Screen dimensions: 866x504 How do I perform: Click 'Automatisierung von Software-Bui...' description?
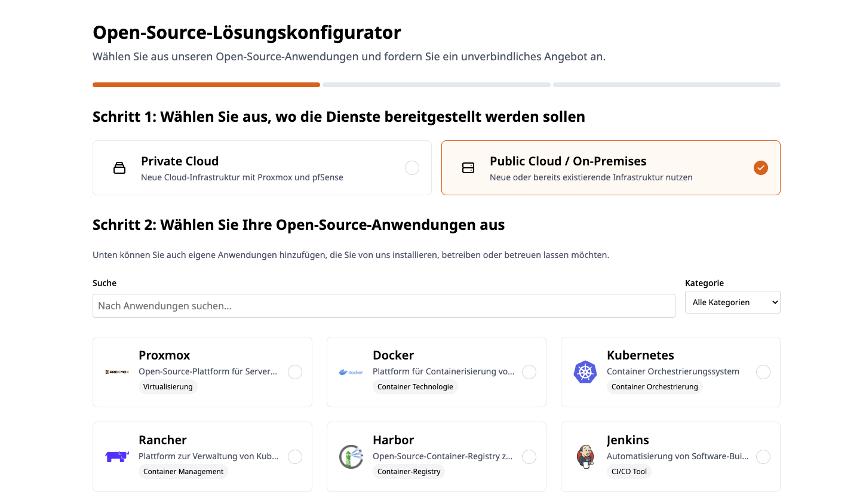pyautogui.click(x=677, y=456)
